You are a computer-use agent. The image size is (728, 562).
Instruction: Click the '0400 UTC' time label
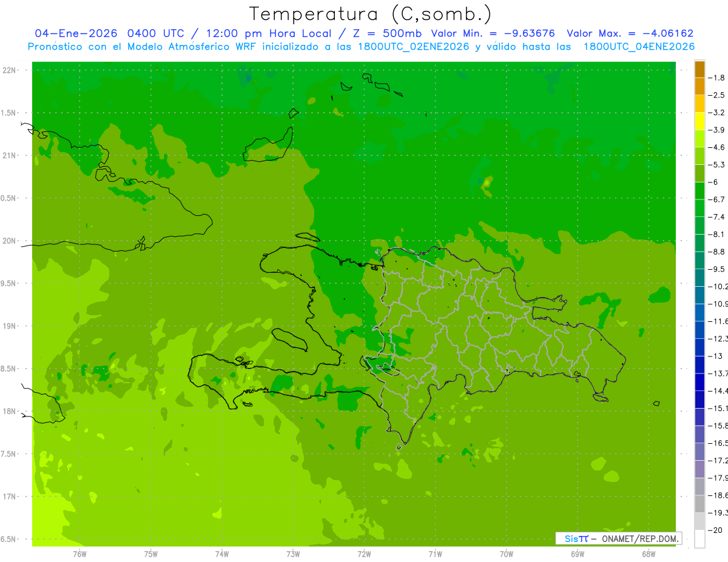click(155, 33)
